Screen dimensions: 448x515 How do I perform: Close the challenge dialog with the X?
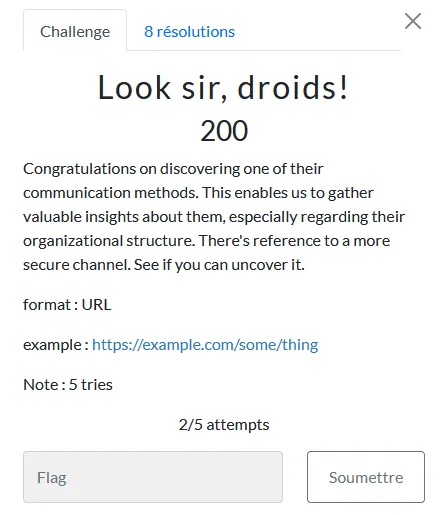click(x=413, y=21)
